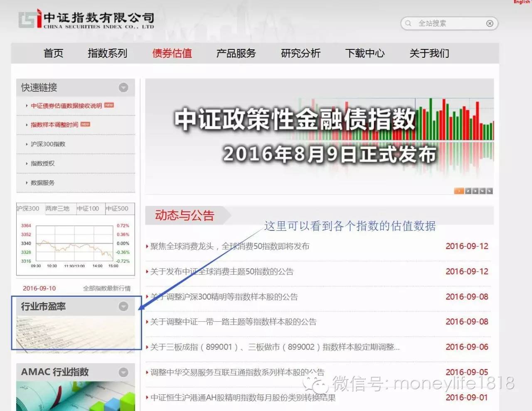Go to banner slide 3 indicator

tap(475, 191)
